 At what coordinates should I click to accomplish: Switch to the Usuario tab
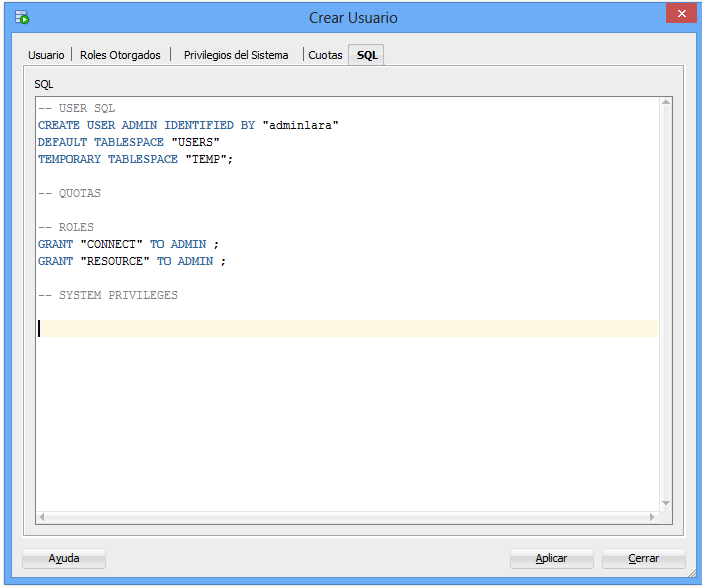pos(46,55)
